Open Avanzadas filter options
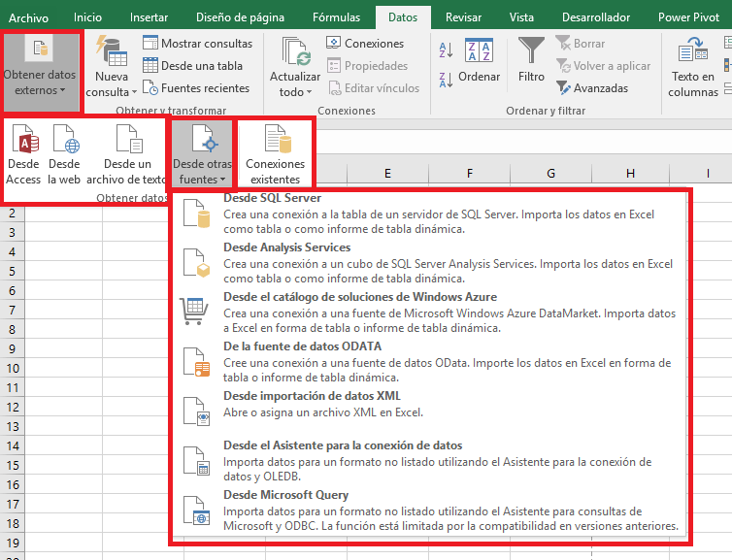Viewport: 732px width, 560px height. [x=592, y=88]
